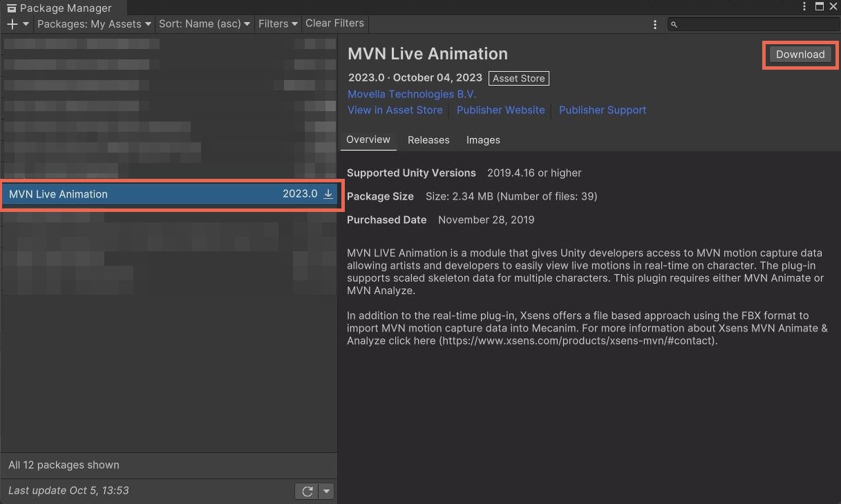Open the Filters dropdown

(277, 23)
